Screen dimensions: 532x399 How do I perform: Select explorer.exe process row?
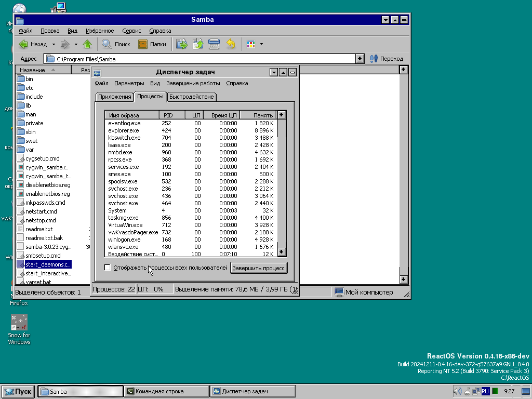click(x=191, y=130)
